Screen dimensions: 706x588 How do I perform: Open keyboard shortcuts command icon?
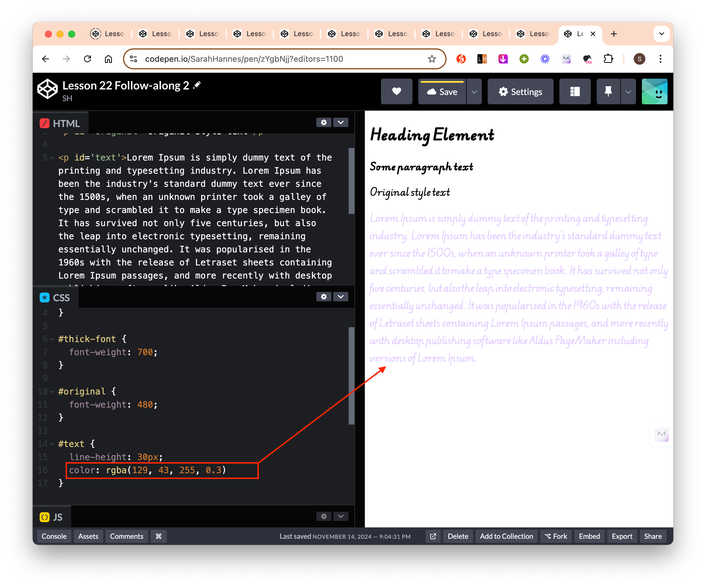point(159,536)
